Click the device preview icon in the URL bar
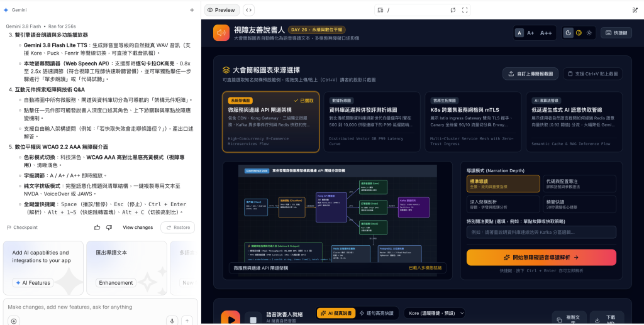The image size is (644, 325). coord(380,10)
